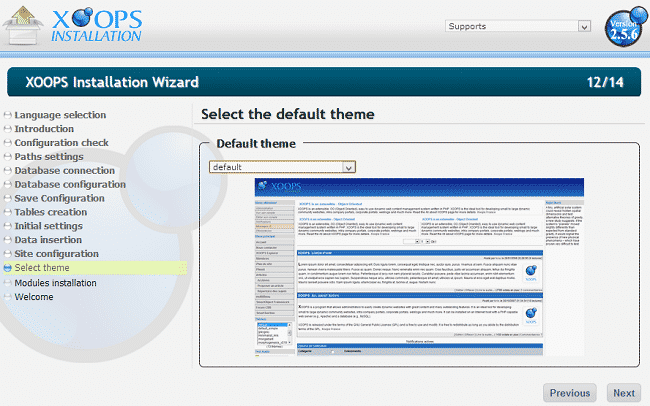Open the Data insertion step
650x406 pixels.
tap(48, 240)
